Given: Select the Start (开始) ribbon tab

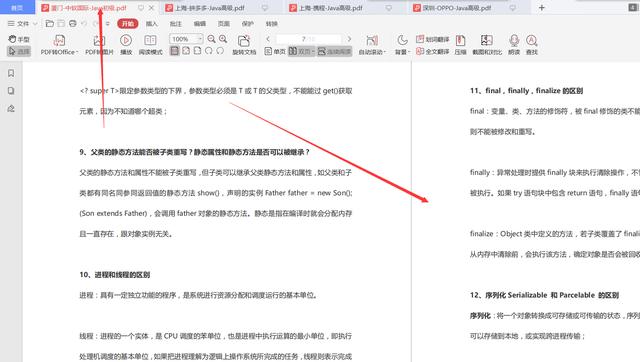Looking at the screenshot, I should [x=128, y=24].
